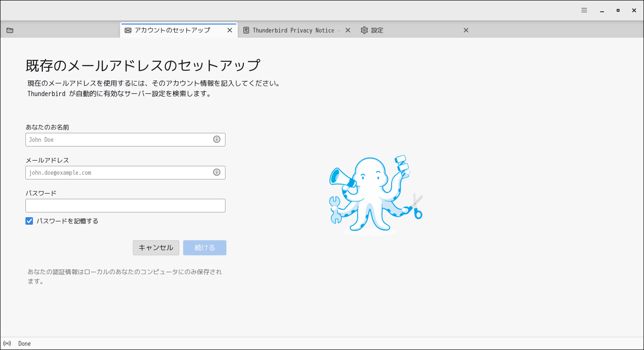Switch to the Thunderbird Privacy Notice tab
This screenshot has width=644, height=350.
click(x=297, y=30)
